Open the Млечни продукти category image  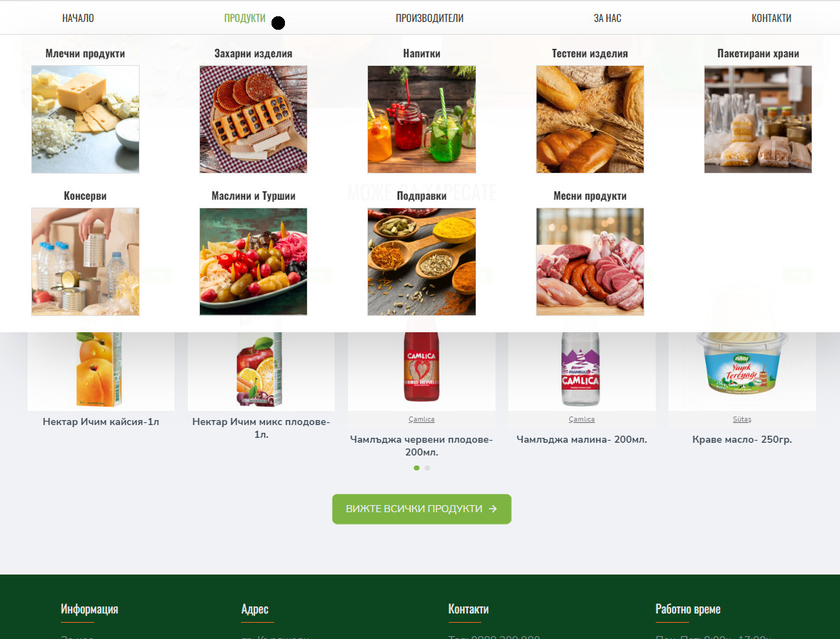85,119
